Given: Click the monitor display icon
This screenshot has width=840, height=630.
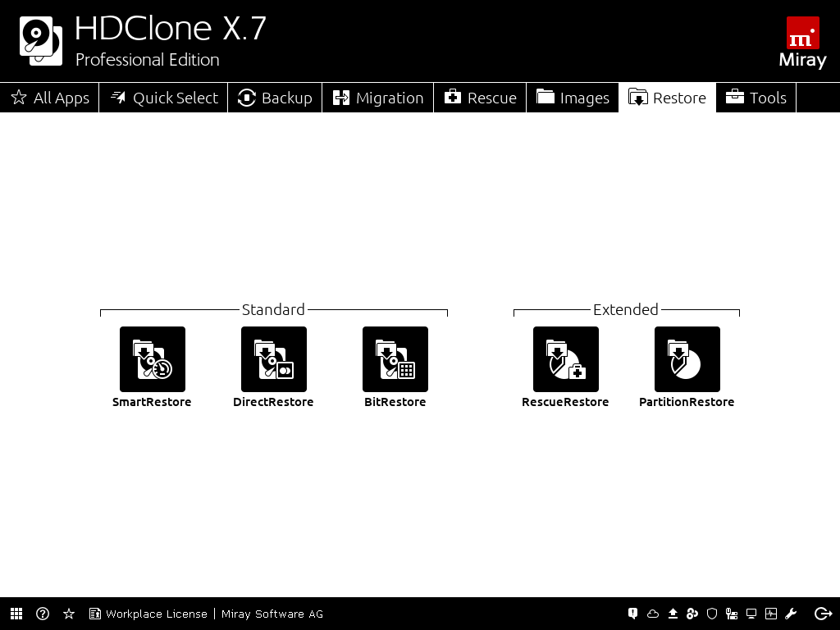Looking at the screenshot, I should pos(751,614).
